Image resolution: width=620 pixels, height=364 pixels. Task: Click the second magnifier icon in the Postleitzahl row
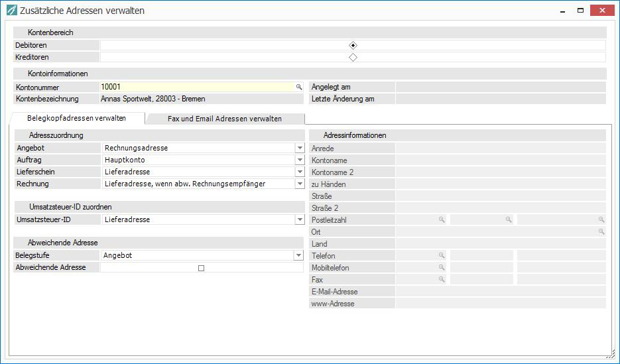click(509, 219)
